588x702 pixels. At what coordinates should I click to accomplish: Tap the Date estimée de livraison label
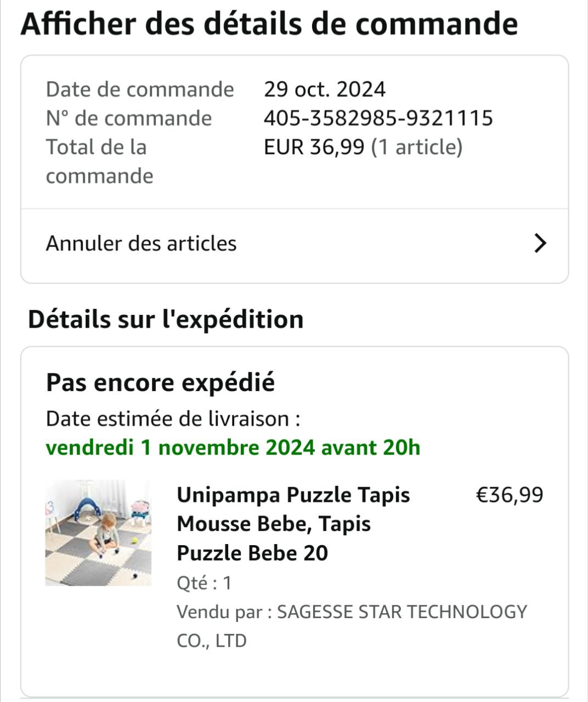[173, 419]
